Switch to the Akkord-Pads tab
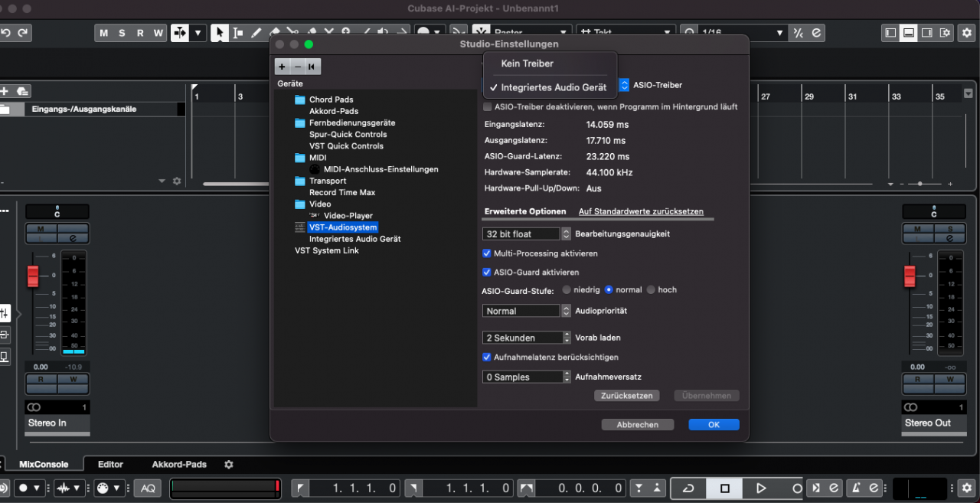 (179, 464)
